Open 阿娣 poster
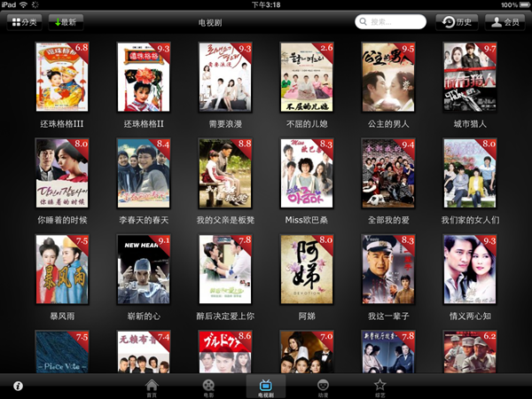The width and height of the screenshot is (532, 399). (x=307, y=270)
